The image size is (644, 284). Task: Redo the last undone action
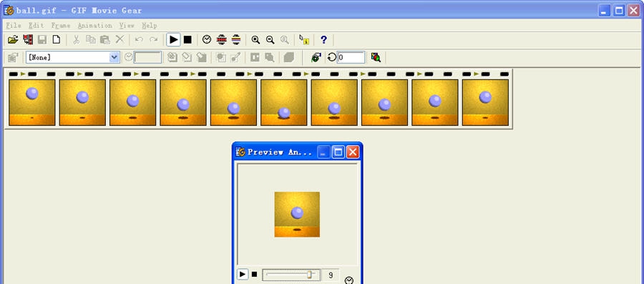tap(154, 40)
